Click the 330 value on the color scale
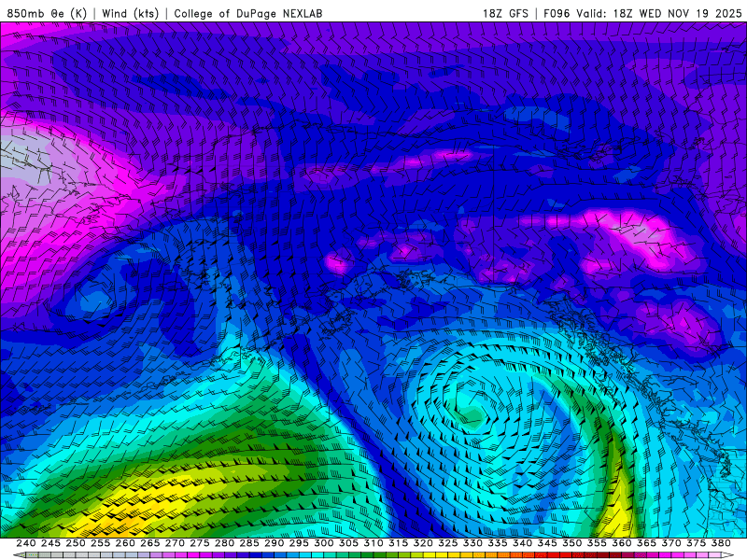Viewport: 747px width, 560px height. point(472,543)
